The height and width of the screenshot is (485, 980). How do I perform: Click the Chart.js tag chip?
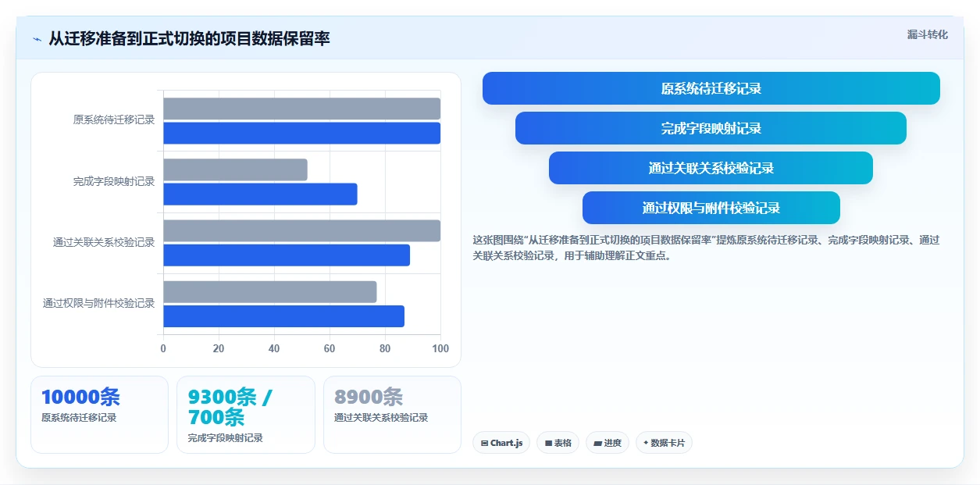501,443
